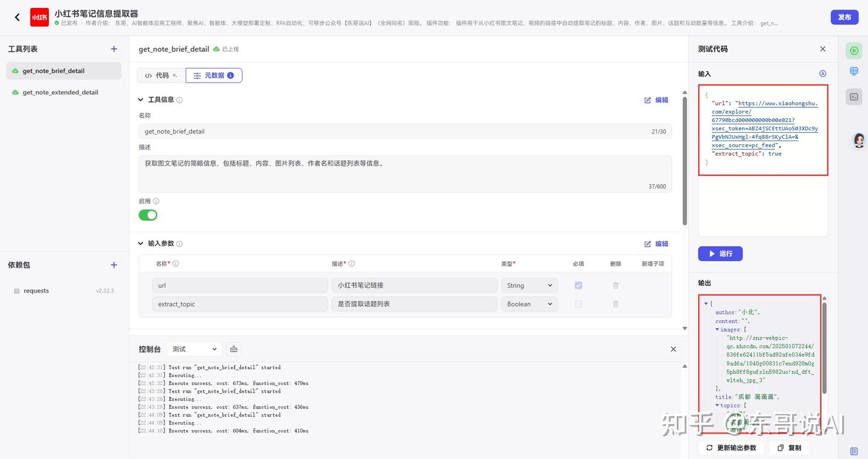Click the 小红书 plugin logo

pyautogui.click(x=39, y=17)
